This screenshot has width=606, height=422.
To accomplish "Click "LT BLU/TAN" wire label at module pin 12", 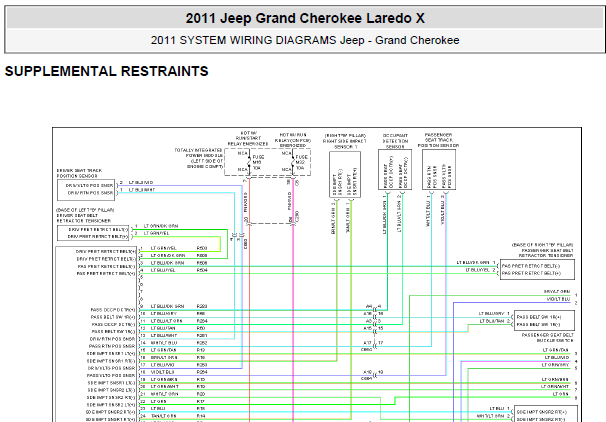I will [x=163, y=328].
